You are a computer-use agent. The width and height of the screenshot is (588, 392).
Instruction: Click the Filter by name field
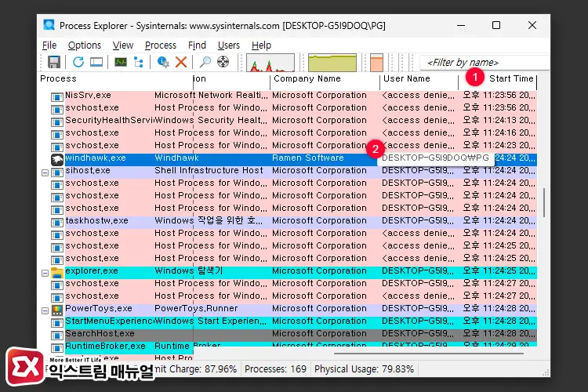[x=485, y=62]
